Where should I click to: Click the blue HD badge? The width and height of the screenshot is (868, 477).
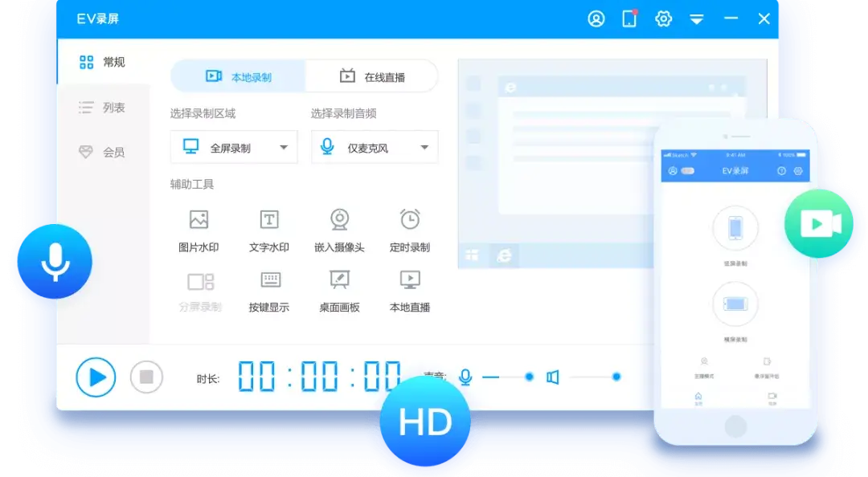(x=425, y=422)
